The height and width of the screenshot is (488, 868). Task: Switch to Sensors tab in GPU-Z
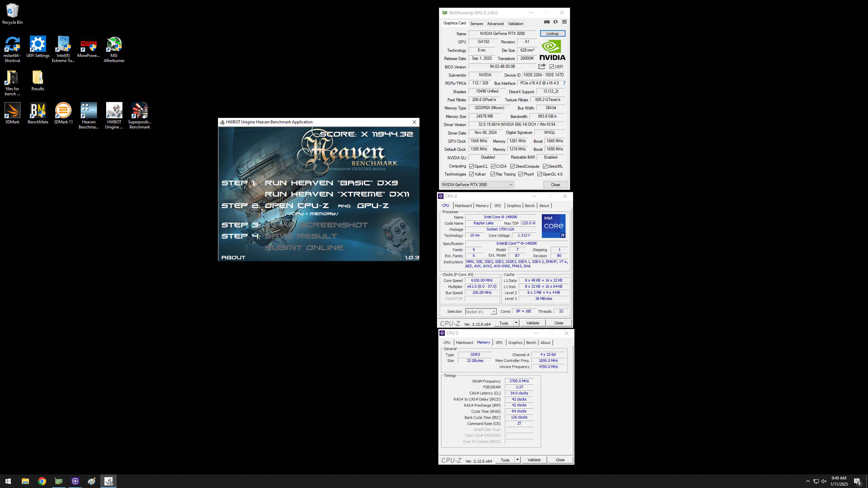[476, 24]
